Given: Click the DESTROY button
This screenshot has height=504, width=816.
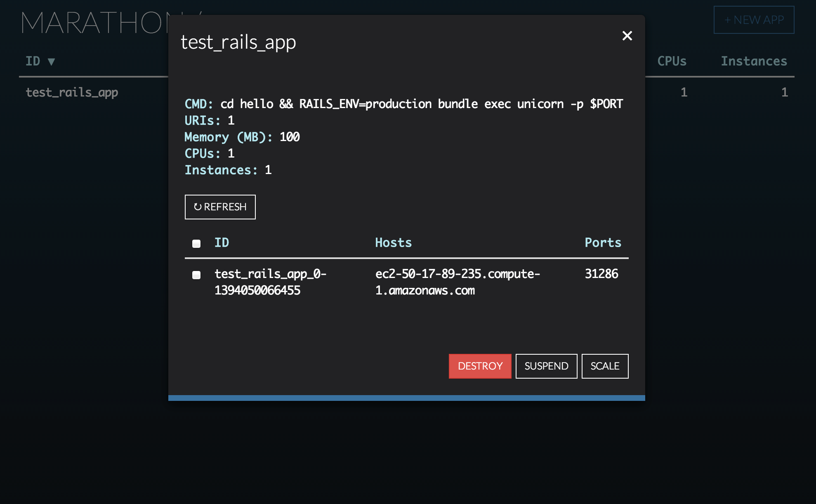Looking at the screenshot, I should point(480,366).
